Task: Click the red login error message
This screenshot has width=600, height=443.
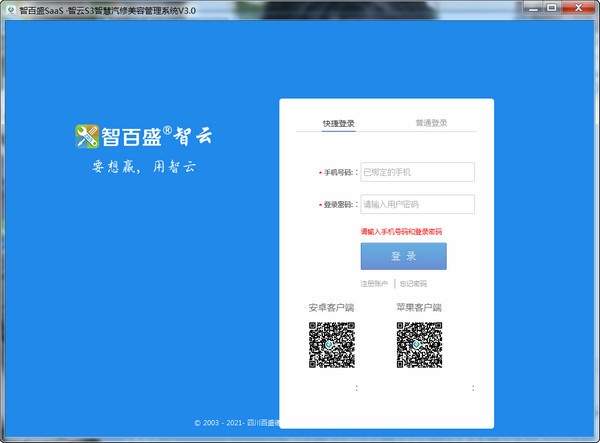Action: pos(401,232)
